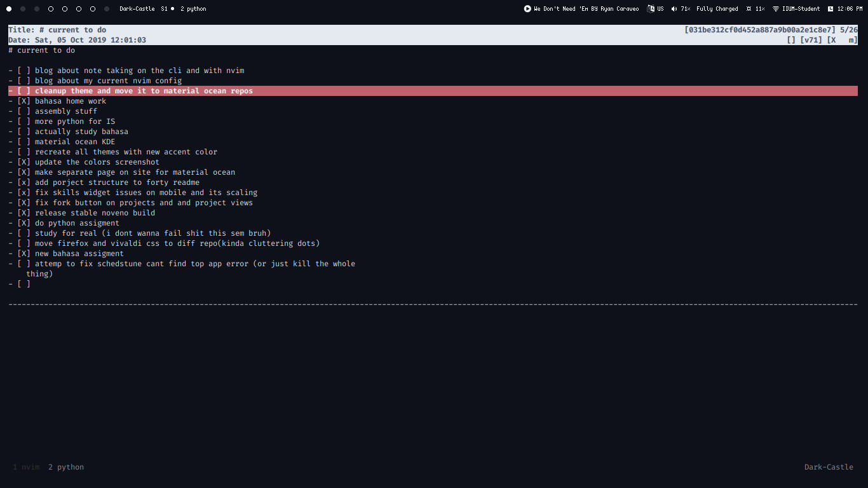The image size is (868, 488).
Task: Click the play icon beside the song title
Action: click(527, 9)
